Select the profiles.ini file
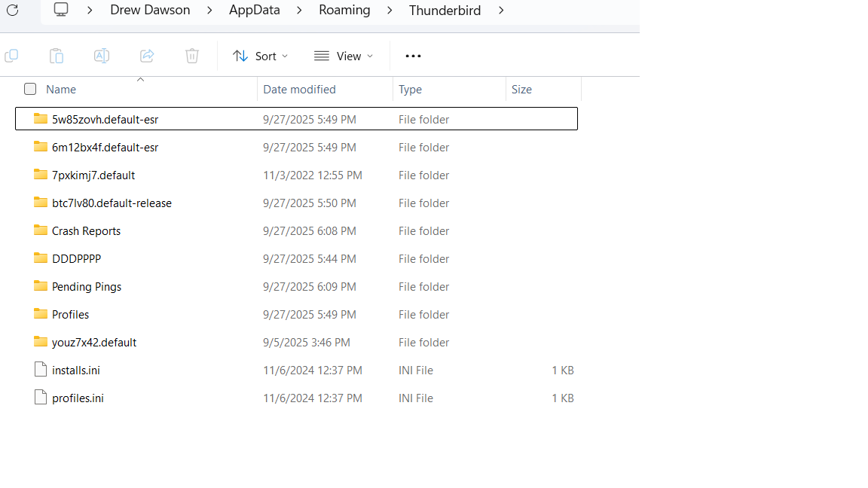This screenshot has width=868, height=488. point(296,398)
